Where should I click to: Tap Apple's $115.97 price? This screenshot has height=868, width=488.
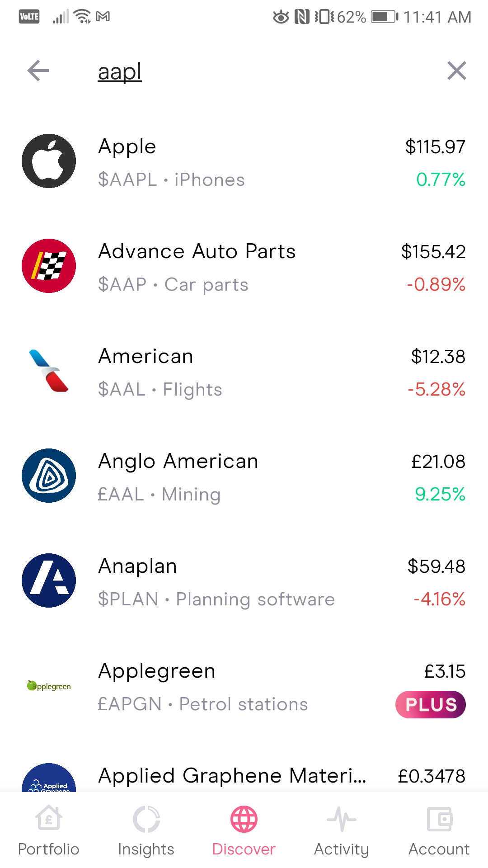point(435,146)
